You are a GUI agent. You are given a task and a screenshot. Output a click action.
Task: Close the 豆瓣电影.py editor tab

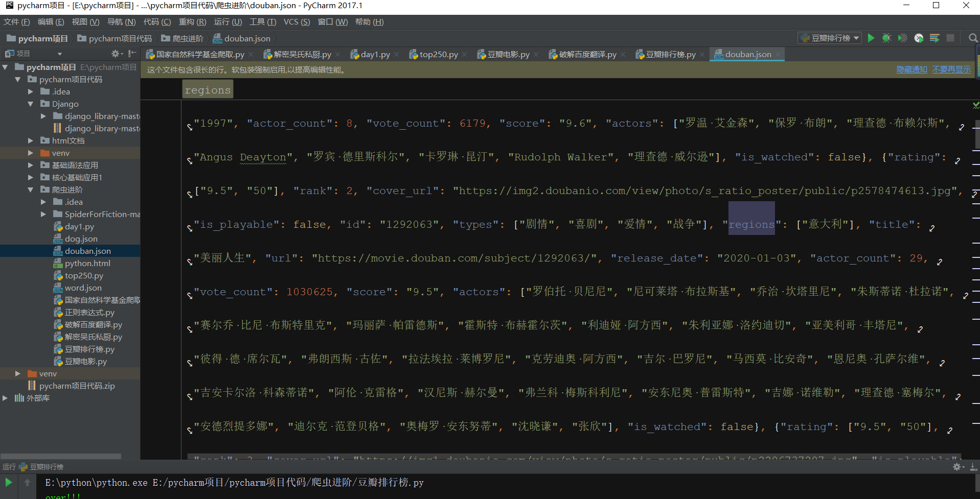point(536,55)
